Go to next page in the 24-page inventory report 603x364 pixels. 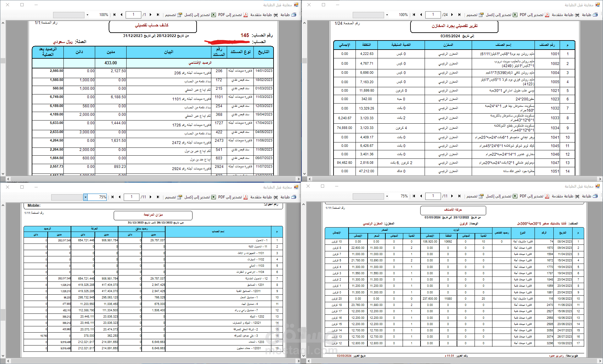pyautogui.click(x=452, y=15)
